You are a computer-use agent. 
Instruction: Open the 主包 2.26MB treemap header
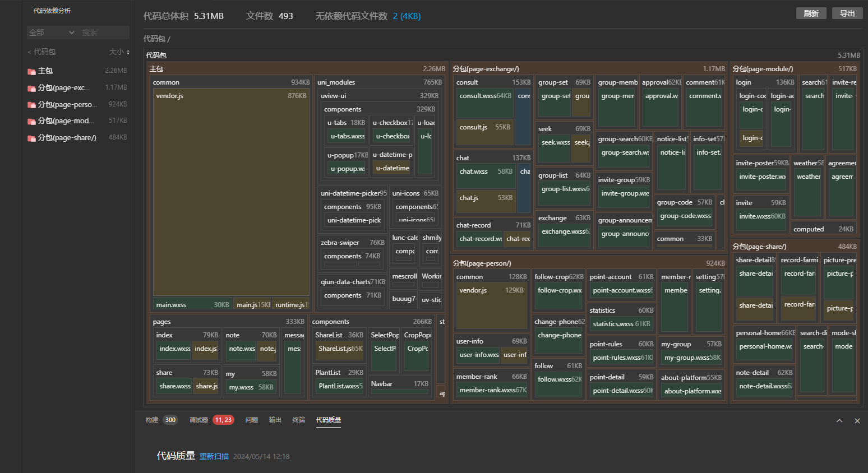[297, 69]
